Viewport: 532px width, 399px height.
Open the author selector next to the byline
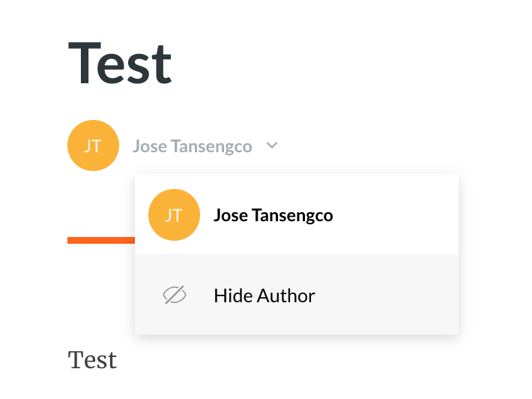[272, 145]
